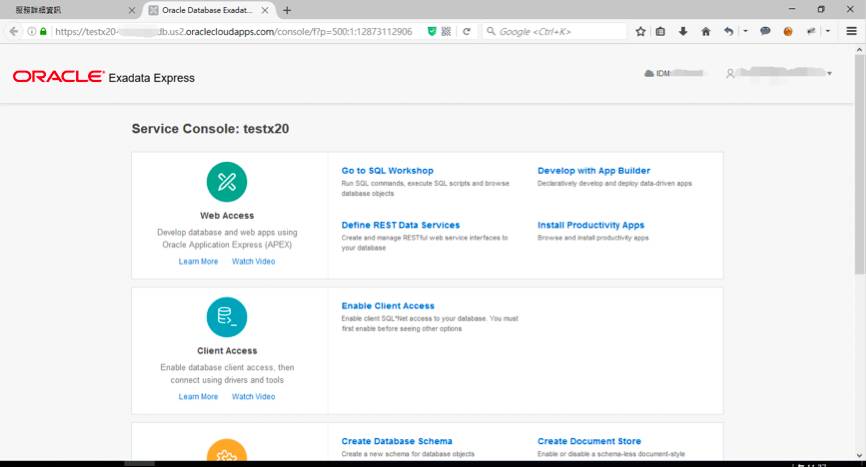Viewport: 866px width, 467px height.
Task: Click the undo arrow toolbar icon
Action: coord(728,31)
